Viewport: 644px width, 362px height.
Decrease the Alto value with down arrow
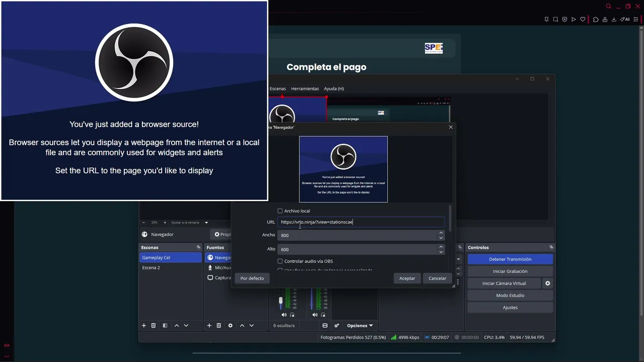tap(441, 252)
